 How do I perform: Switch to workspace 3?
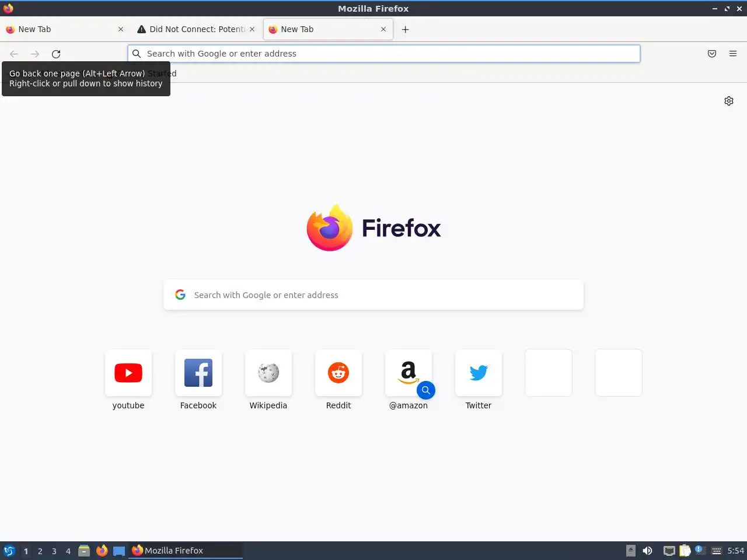(x=54, y=551)
